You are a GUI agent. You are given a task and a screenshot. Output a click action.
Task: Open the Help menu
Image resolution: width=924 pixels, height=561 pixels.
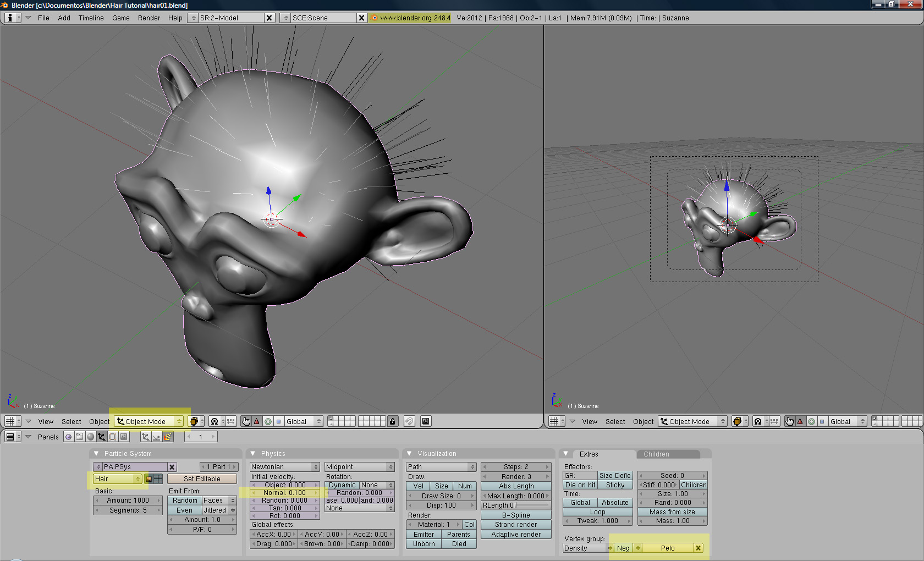(x=175, y=18)
